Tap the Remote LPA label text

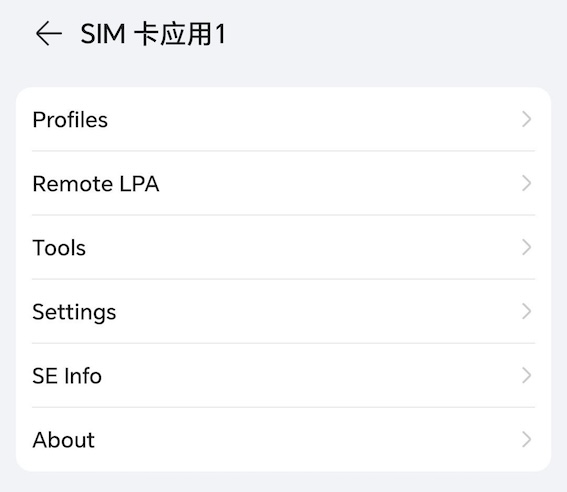pos(96,184)
